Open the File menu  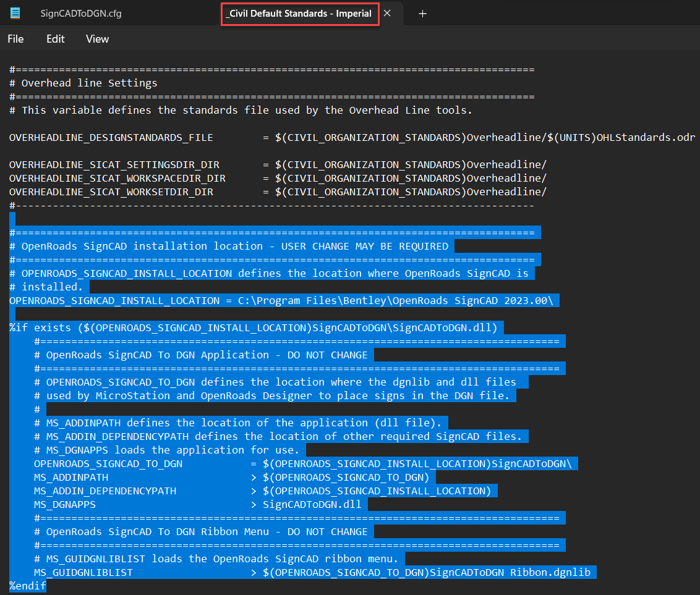click(15, 39)
